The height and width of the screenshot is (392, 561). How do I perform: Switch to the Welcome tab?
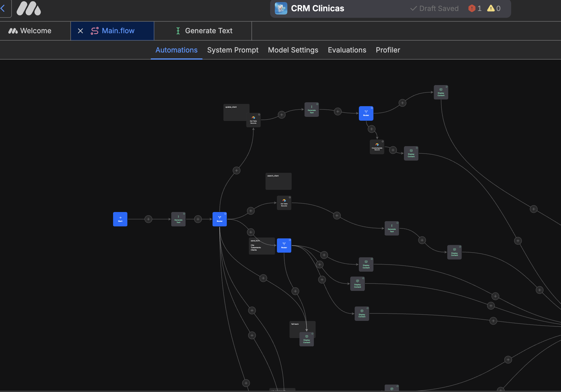tap(30, 31)
